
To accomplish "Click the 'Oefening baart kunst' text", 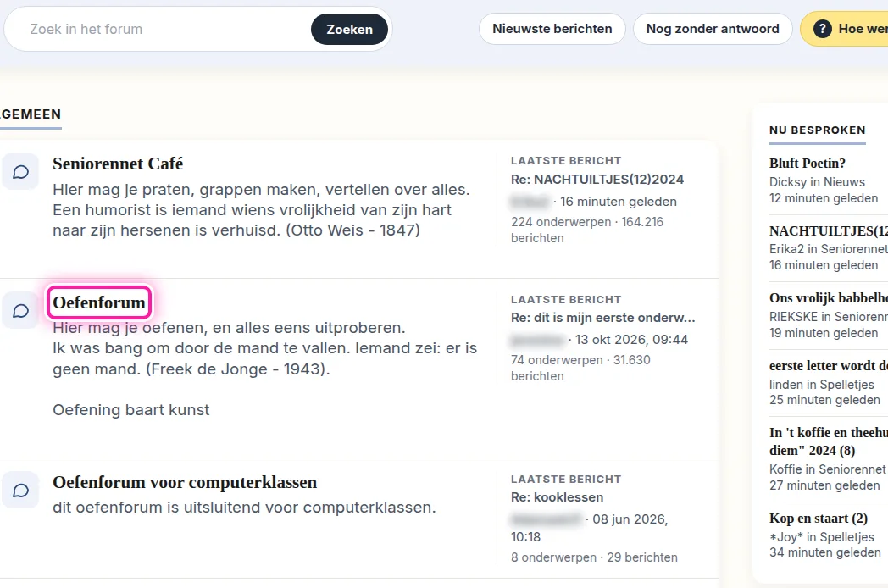I will (x=130, y=410).
